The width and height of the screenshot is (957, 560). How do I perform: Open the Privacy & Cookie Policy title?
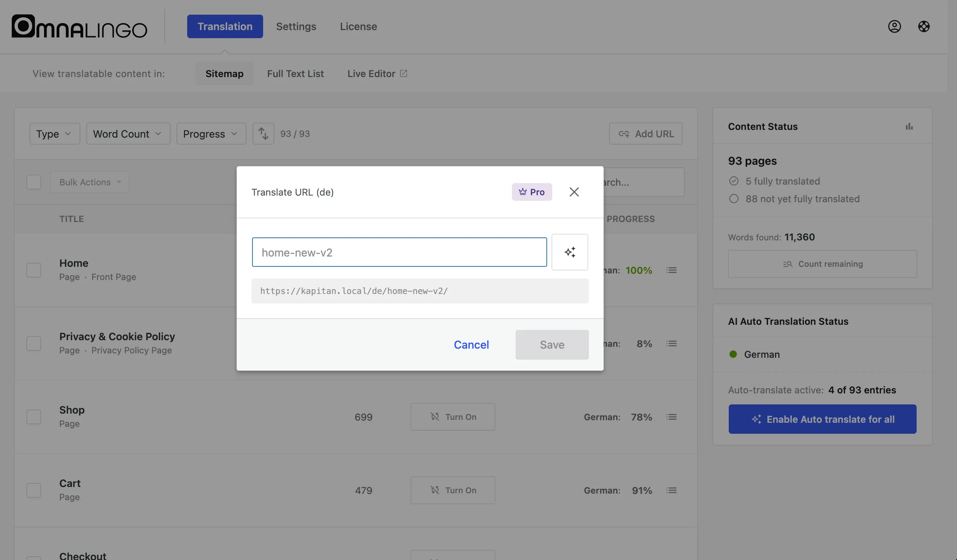[x=117, y=336]
